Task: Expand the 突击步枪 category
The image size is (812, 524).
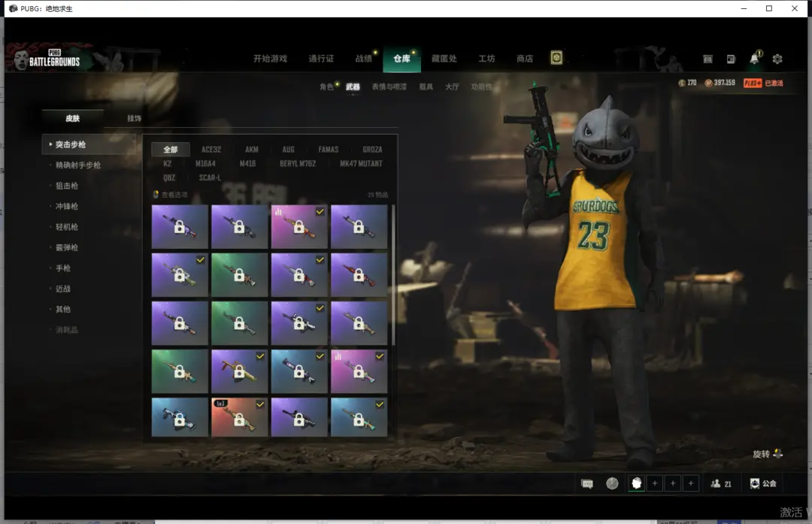Action: pyautogui.click(x=89, y=144)
